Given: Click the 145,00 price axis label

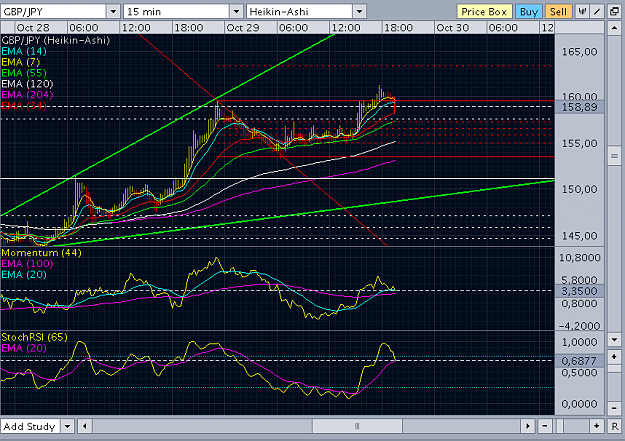Looking at the screenshot, I should pyautogui.click(x=580, y=236).
